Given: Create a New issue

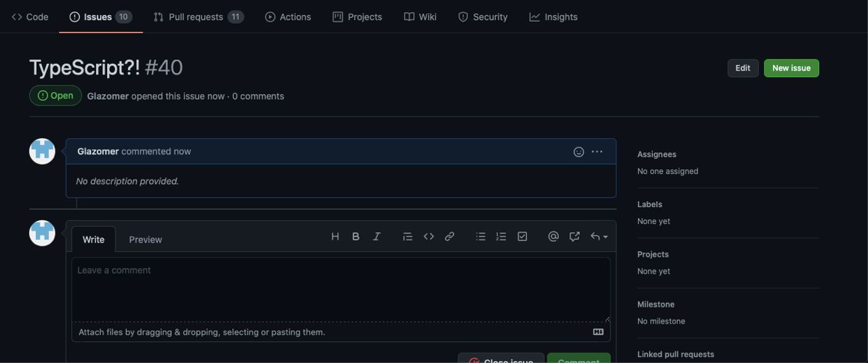Looking at the screenshot, I should click(791, 68).
